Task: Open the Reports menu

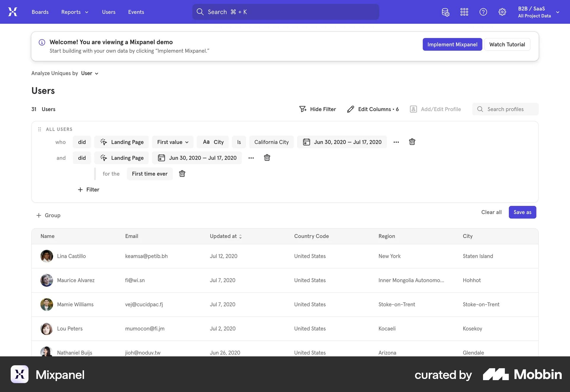Action: tap(74, 12)
